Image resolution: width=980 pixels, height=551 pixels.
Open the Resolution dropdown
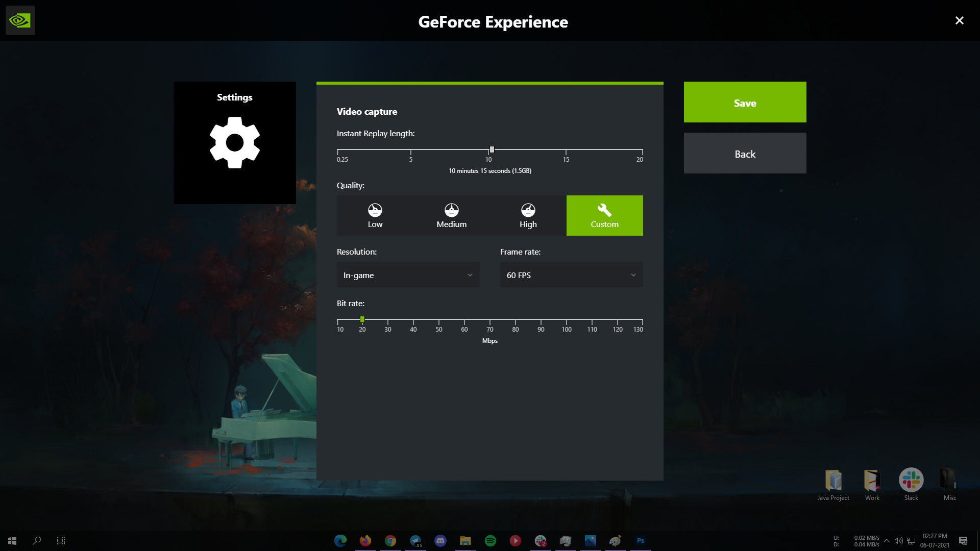pos(408,275)
